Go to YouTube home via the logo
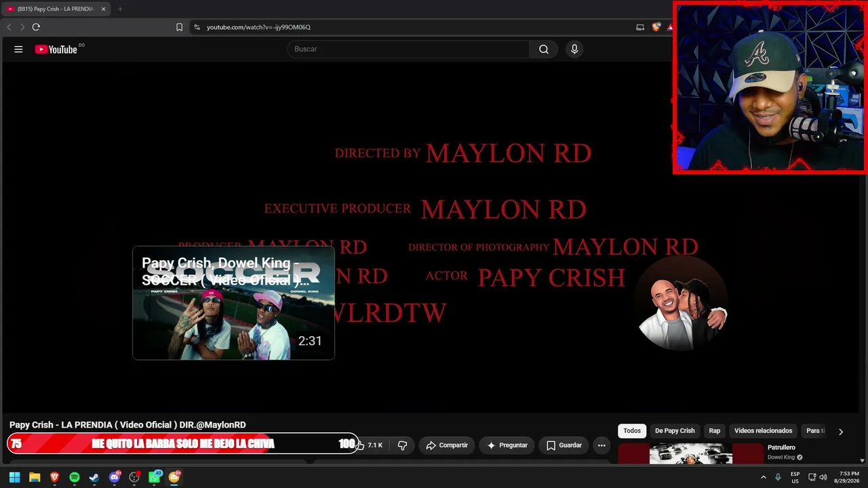 56,49
